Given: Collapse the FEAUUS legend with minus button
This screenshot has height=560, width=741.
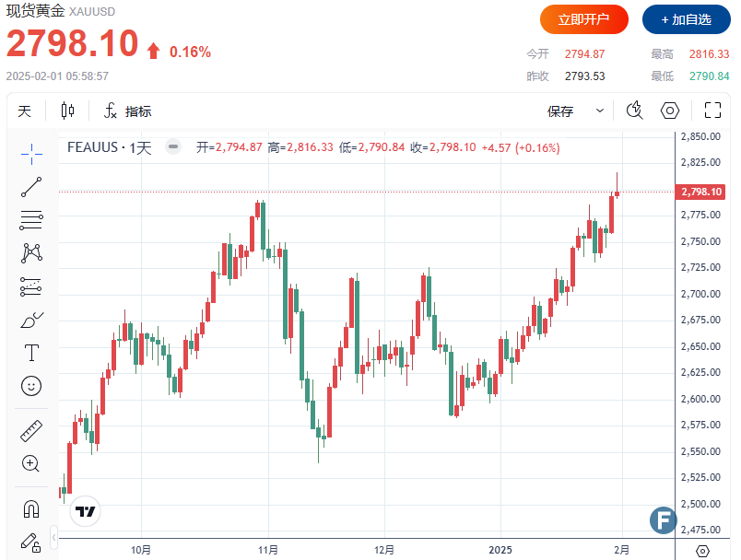Looking at the screenshot, I should click(172, 146).
